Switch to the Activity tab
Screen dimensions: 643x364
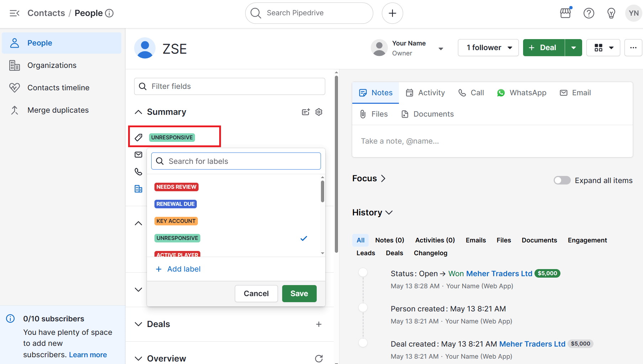(x=425, y=93)
